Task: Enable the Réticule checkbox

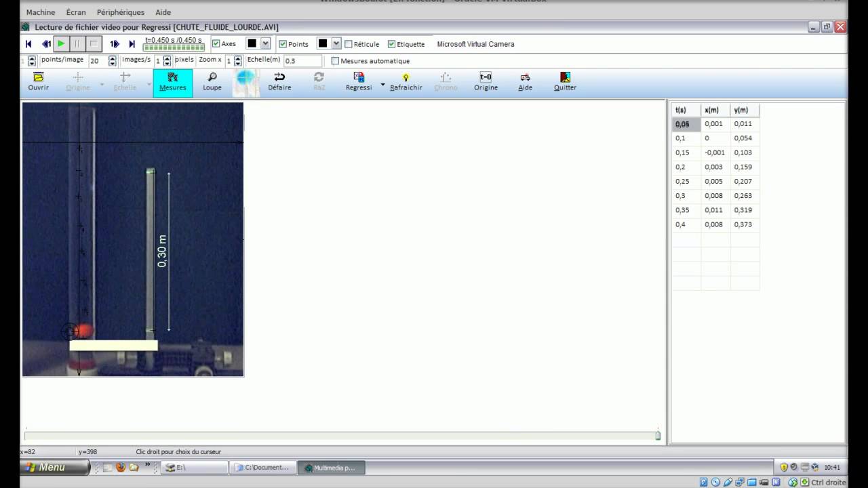Action: (x=349, y=44)
